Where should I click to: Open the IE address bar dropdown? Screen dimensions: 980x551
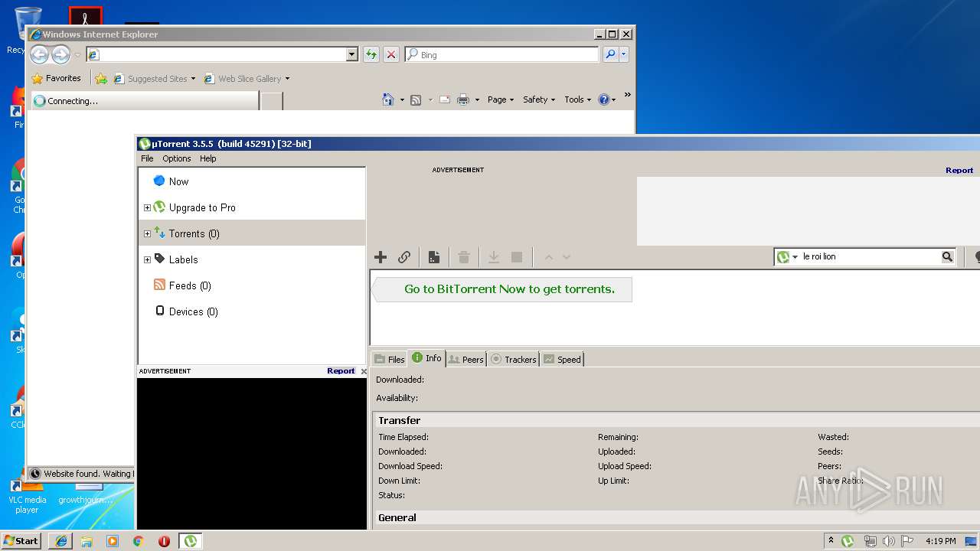[352, 54]
